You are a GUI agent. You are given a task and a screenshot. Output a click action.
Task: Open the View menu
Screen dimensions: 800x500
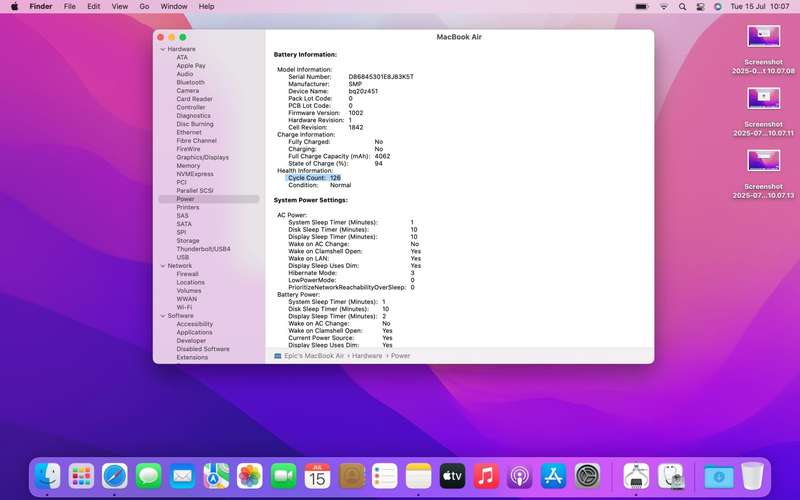tap(119, 7)
